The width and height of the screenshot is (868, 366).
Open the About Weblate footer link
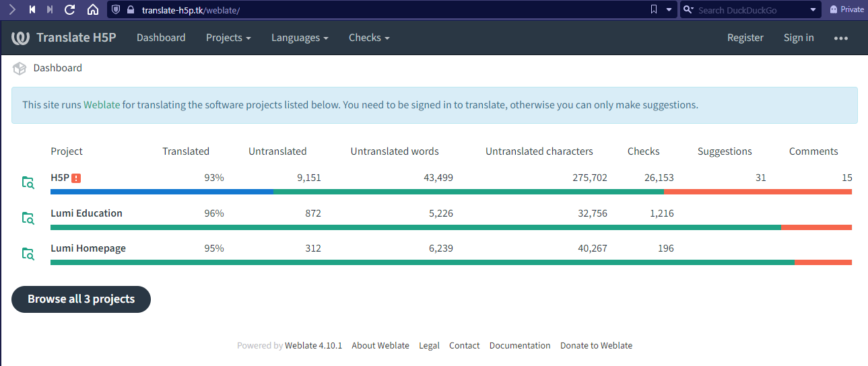tap(380, 345)
